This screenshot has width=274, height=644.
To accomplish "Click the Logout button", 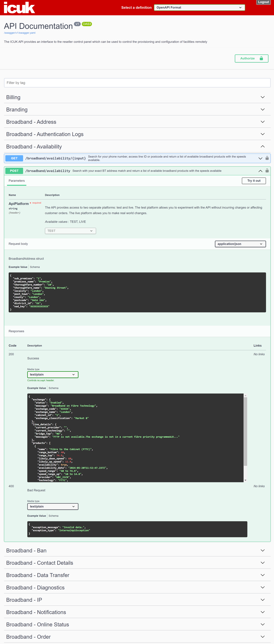I will (263, 2).
